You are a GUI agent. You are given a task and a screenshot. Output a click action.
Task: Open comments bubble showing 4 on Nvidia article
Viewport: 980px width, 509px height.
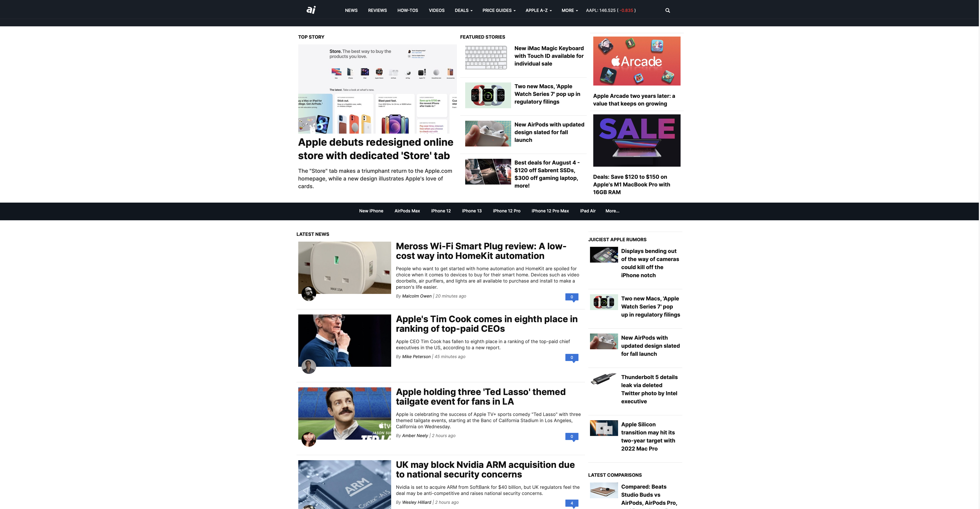coord(571,503)
